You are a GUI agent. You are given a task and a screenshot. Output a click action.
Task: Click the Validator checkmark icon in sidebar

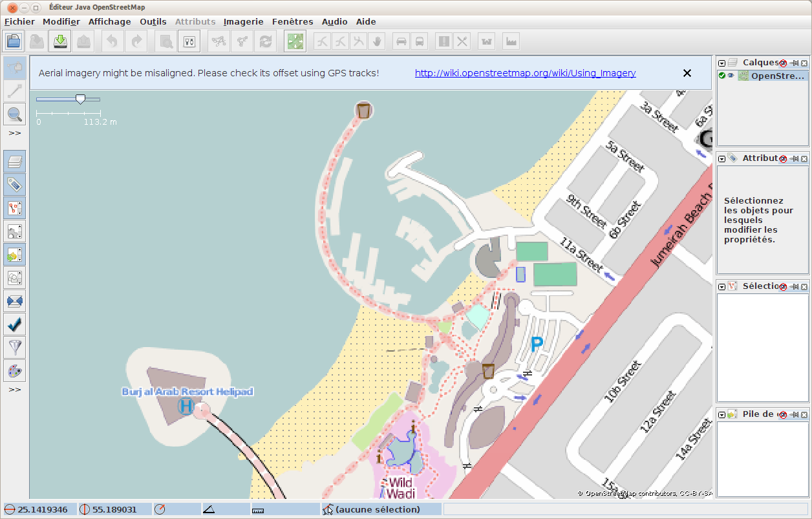15,323
